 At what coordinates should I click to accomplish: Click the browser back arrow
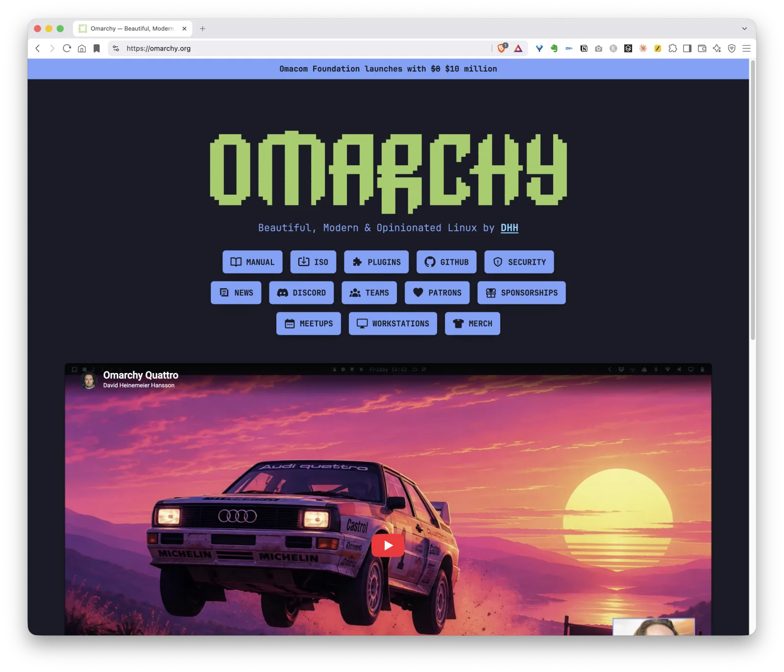click(x=38, y=48)
